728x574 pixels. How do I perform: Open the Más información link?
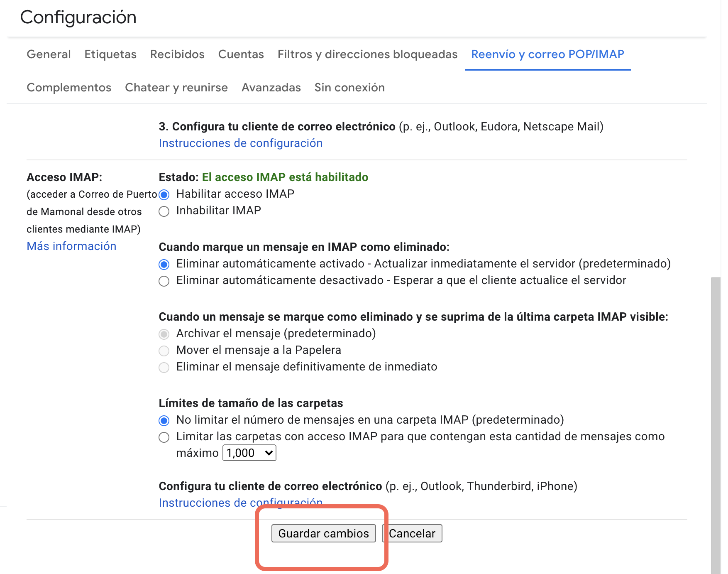[x=71, y=246]
